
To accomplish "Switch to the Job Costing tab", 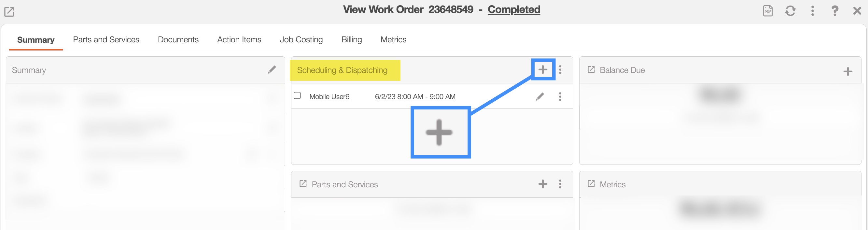I will [x=301, y=40].
